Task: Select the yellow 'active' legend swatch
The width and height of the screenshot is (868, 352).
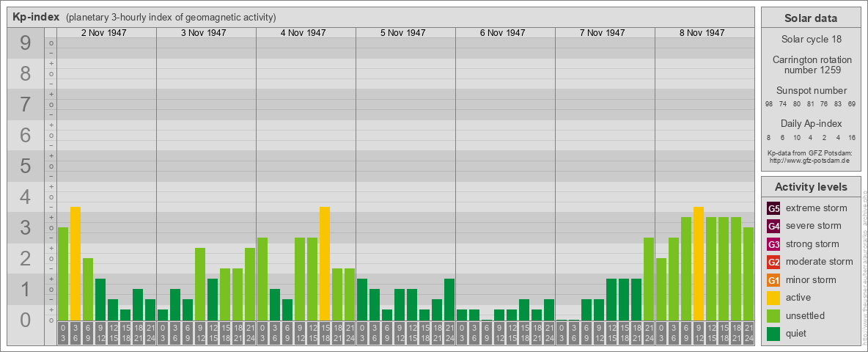Action: 773,298
